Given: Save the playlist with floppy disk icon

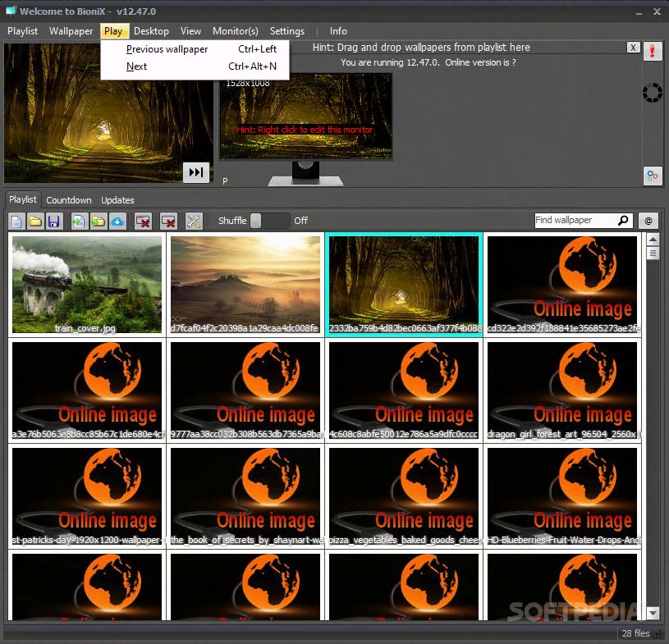Looking at the screenshot, I should [x=53, y=221].
